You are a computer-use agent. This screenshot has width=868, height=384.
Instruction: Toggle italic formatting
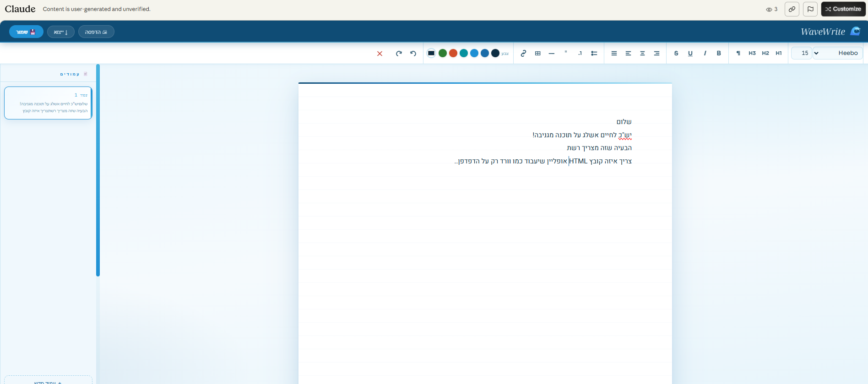tap(705, 53)
